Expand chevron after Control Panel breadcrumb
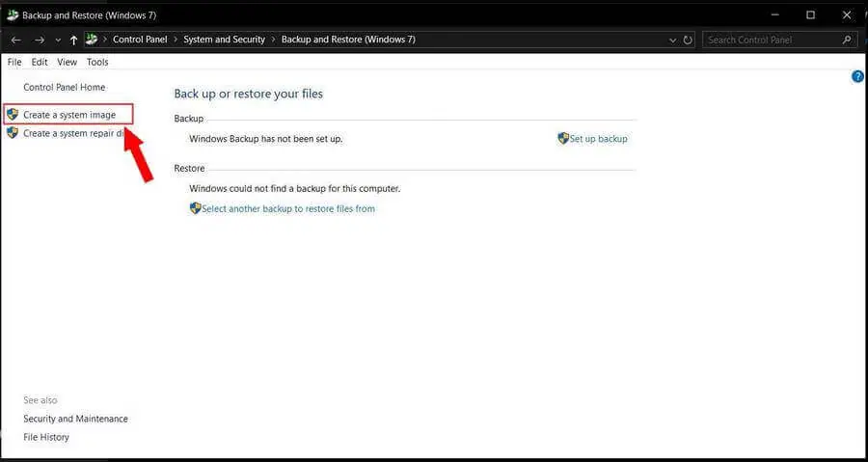 176,40
